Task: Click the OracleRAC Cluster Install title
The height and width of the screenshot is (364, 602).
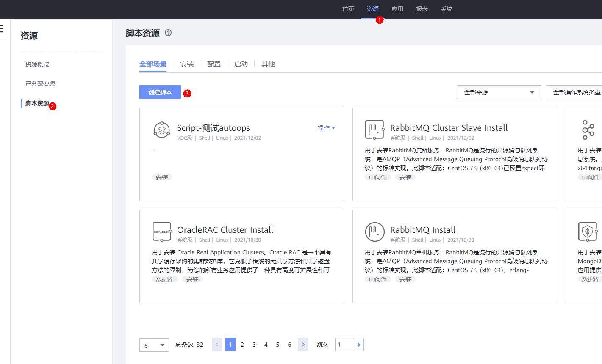Action: (225, 230)
